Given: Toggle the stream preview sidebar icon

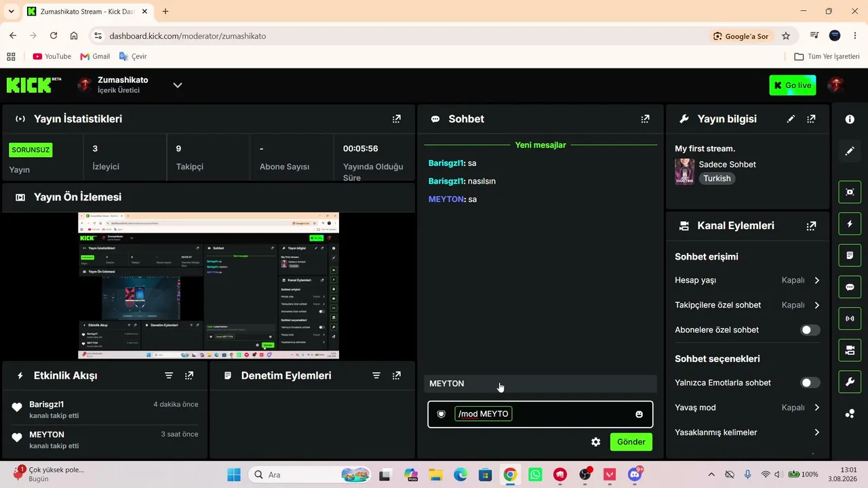Looking at the screenshot, I should click(850, 192).
